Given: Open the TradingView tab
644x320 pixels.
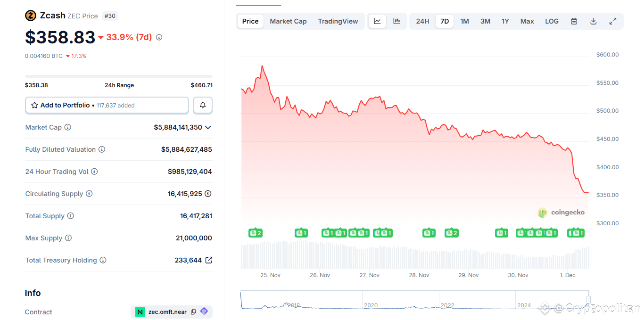Looking at the screenshot, I should (338, 21).
